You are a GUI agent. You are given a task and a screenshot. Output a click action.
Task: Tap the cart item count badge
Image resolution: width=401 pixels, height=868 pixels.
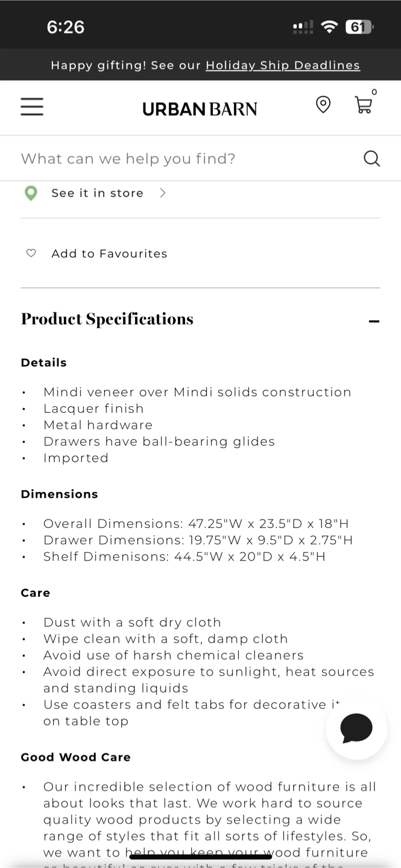click(374, 92)
